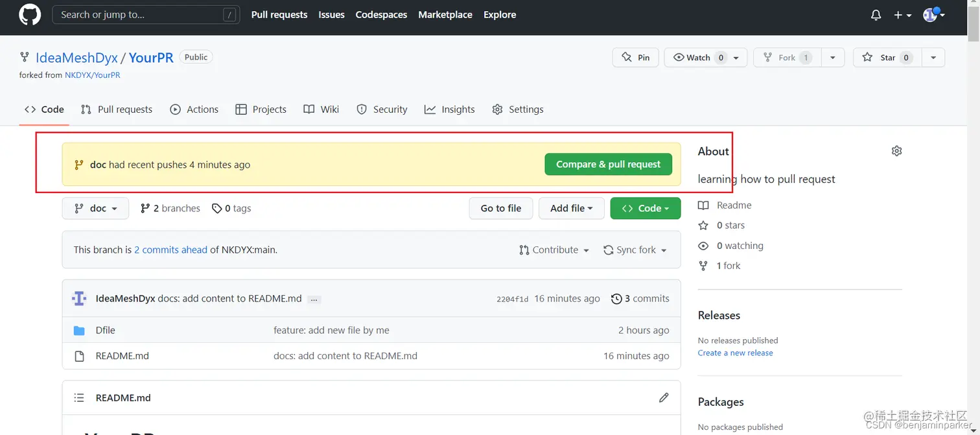The width and height of the screenshot is (980, 435).
Task: Switch to the Insights tab
Action: 450,110
